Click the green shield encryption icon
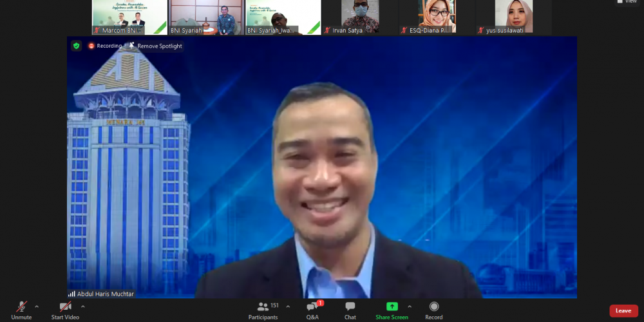This screenshot has width=644, height=322. point(76,46)
